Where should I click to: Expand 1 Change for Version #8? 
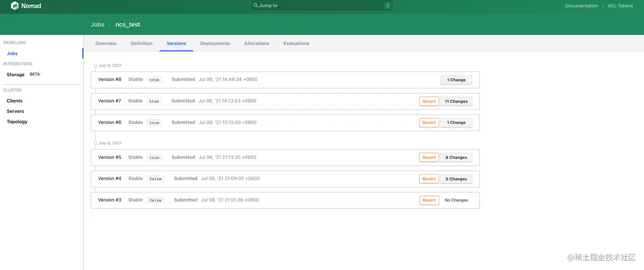(x=456, y=80)
